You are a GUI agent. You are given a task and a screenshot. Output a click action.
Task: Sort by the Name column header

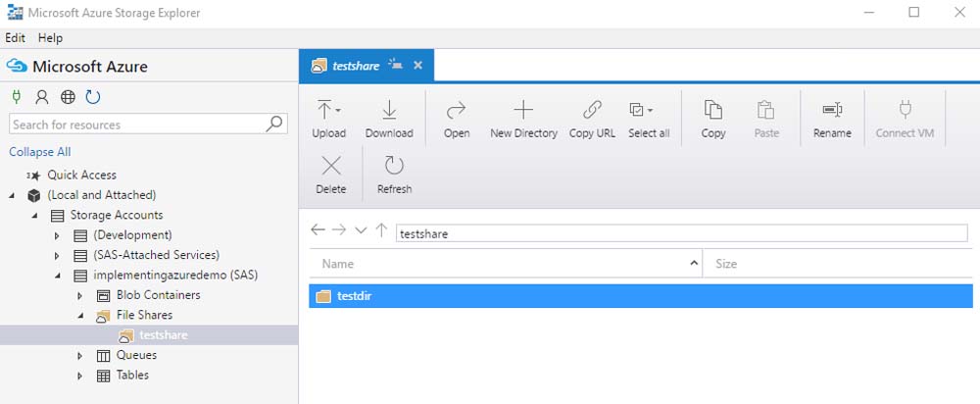(506, 264)
